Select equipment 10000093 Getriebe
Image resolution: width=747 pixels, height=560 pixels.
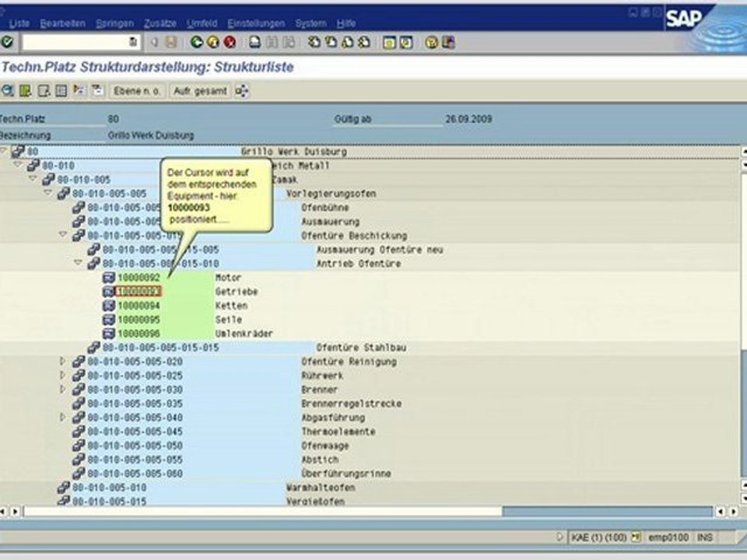point(139,292)
